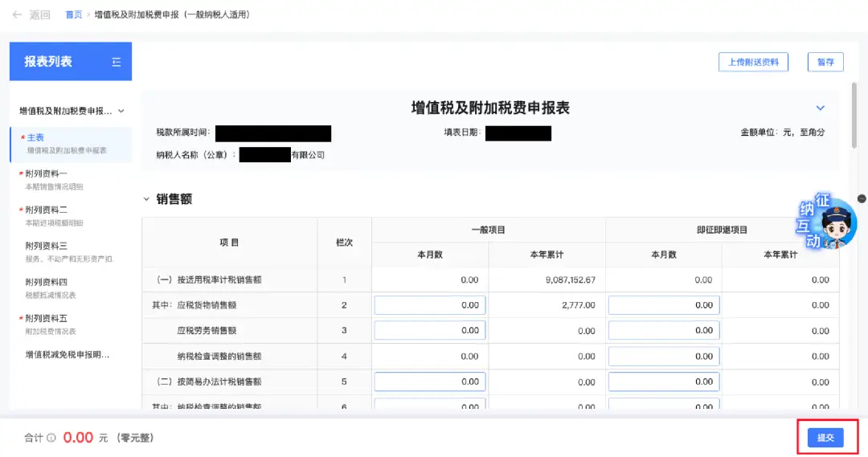Click the 一般项目 column header
Viewport: 868px width, 457px height.
tap(489, 230)
